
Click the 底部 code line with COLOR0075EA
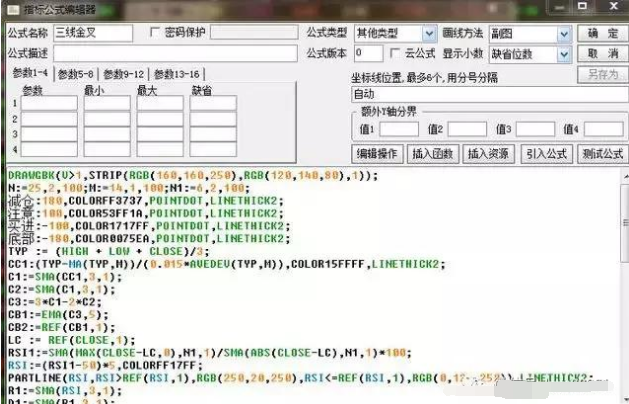pos(149,239)
